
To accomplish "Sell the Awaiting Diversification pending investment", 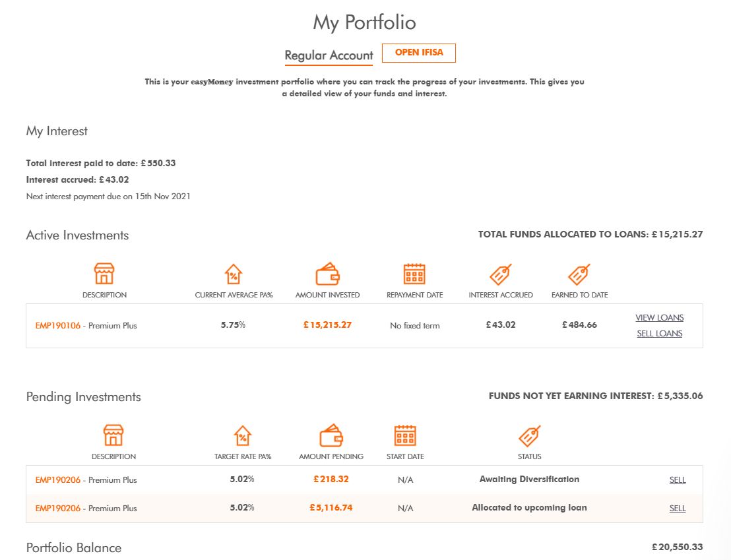I will coord(678,480).
